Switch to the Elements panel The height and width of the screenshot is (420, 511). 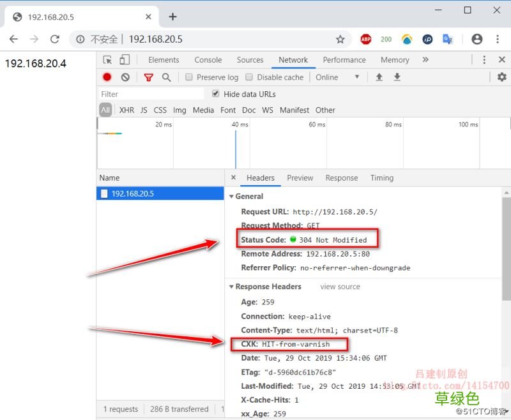click(164, 60)
